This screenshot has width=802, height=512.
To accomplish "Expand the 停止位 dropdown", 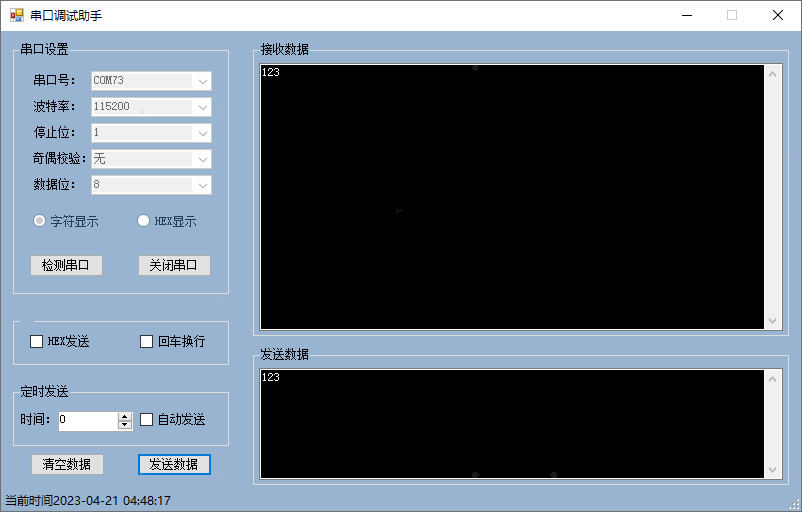I will point(151,133).
